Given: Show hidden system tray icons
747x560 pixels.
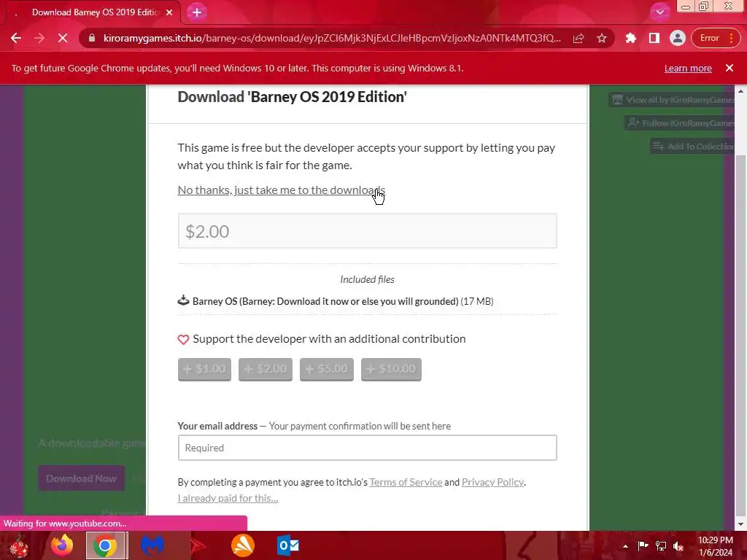Looking at the screenshot, I should pyautogui.click(x=625, y=546).
